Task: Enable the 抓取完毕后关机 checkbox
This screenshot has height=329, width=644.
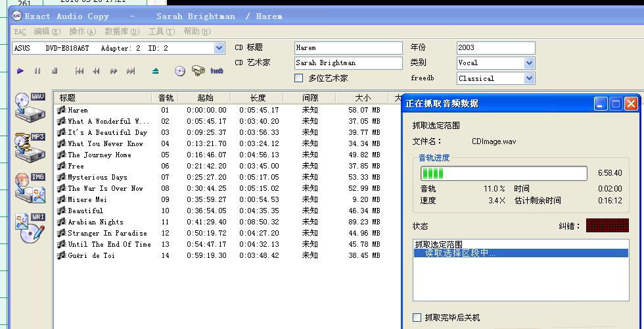Action: pyautogui.click(x=417, y=317)
